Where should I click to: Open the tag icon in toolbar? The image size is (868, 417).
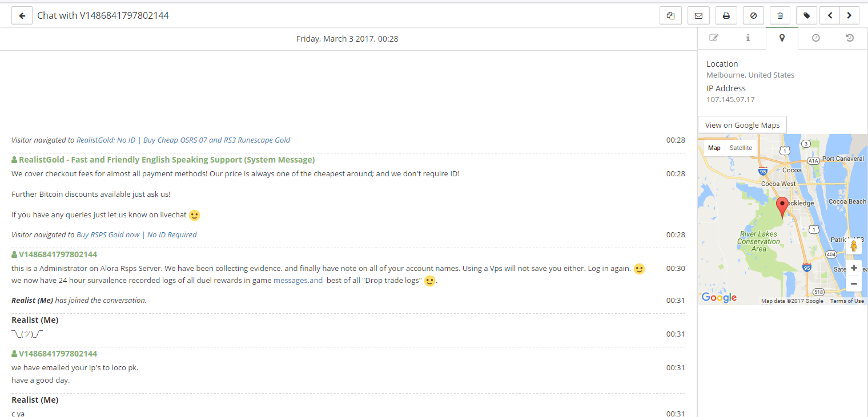(x=806, y=15)
